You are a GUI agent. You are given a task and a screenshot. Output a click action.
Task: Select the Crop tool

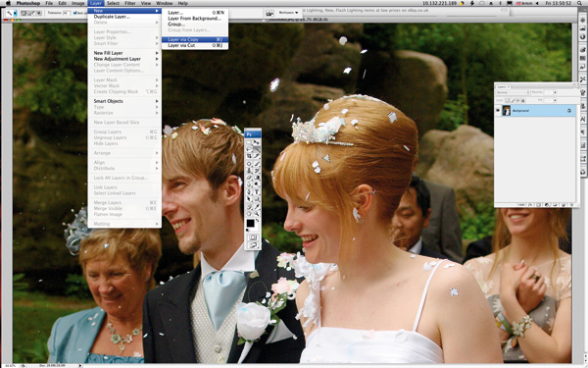pos(249,155)
